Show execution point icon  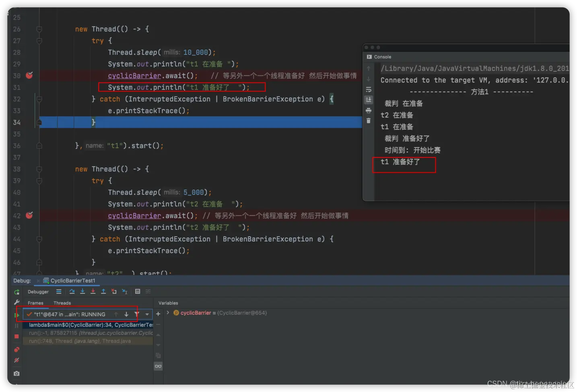tap(59, 291)
